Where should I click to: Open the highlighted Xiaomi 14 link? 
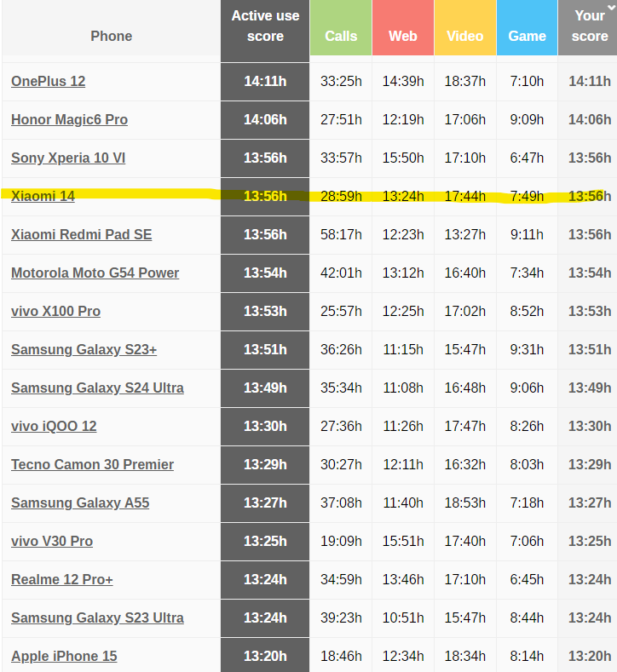pos(43,197)
